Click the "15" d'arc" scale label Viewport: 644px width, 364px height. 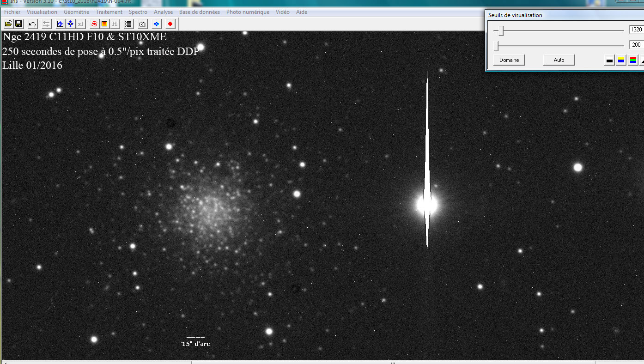[196, 344]
